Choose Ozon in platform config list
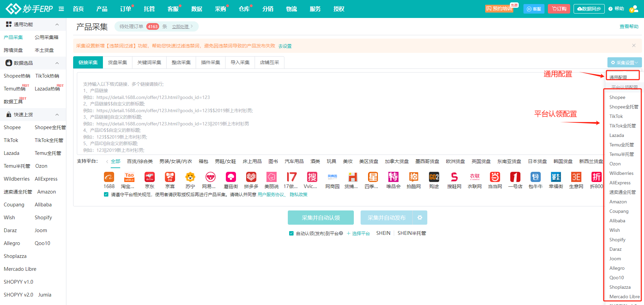Screen dimensions: 644x305 point(615,164)
